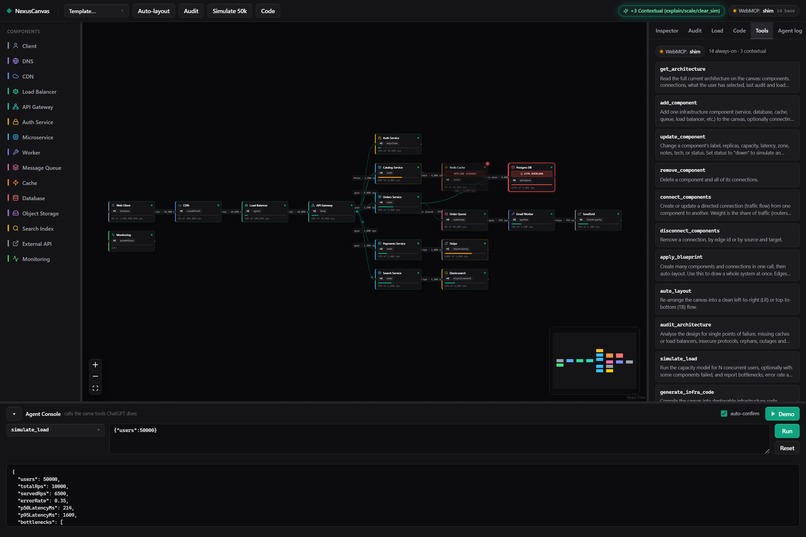Screen dimensions: 806x537
Task: Zoom in with the canvas plus icon
Action: [95, 365]
